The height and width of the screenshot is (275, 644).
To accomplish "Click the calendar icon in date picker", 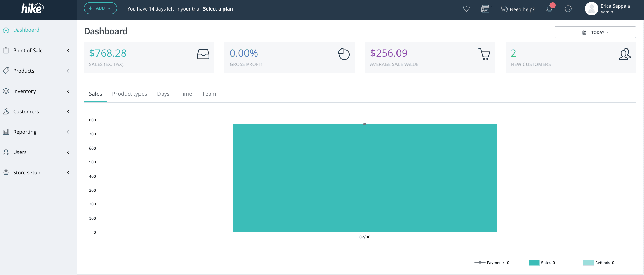I will click(x=584, y=33).
